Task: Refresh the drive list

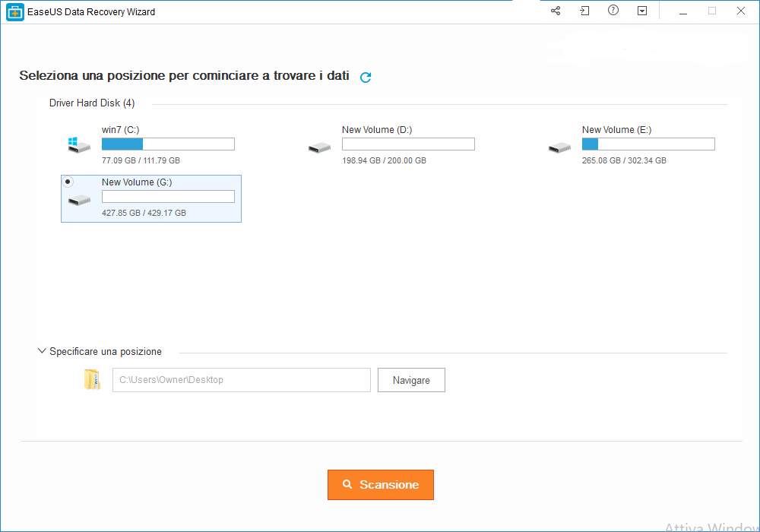Action: click(366, 77)
